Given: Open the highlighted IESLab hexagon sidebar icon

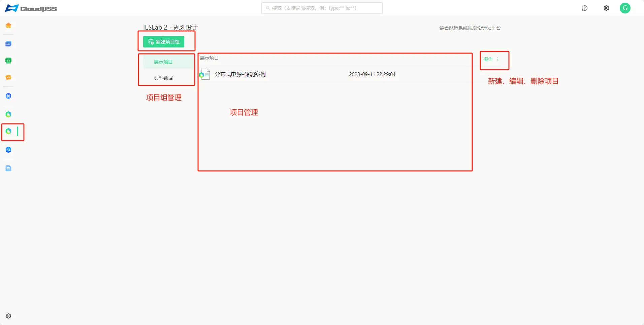Looking at the screenshot, I should click(x=8, y=131).
